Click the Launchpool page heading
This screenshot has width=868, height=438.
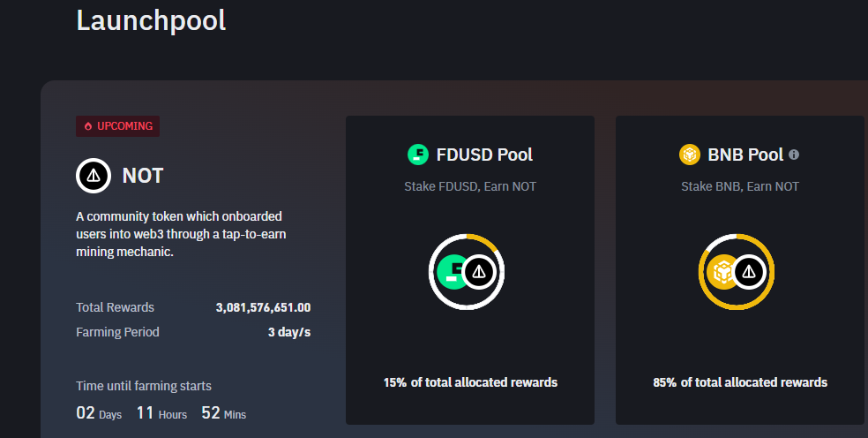coord(151,20)
